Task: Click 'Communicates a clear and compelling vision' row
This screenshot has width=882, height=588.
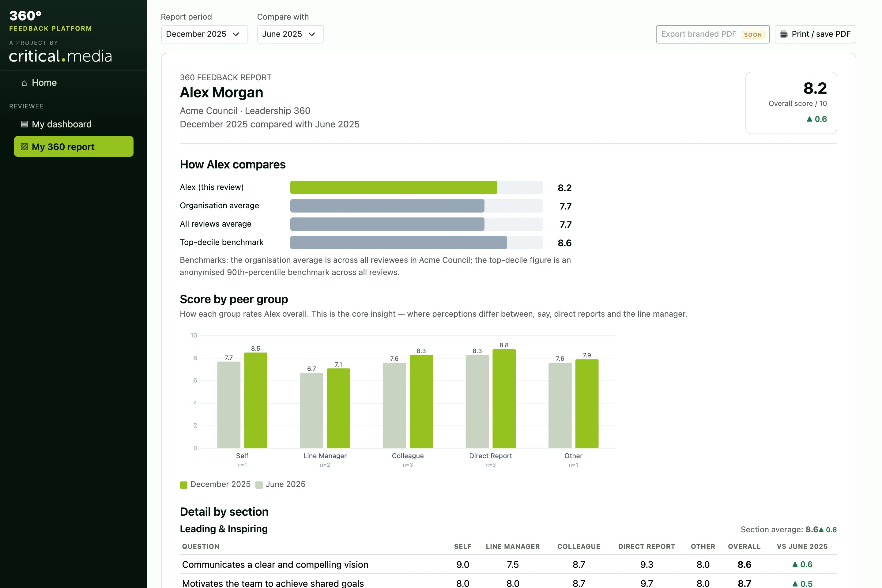Action: (508, 564)
